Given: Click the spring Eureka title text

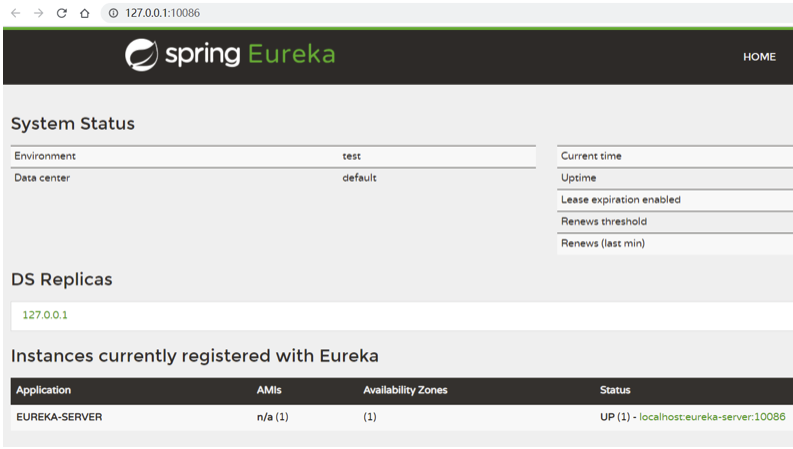Looking at the screenshot, I should click(x=250, y=55).
